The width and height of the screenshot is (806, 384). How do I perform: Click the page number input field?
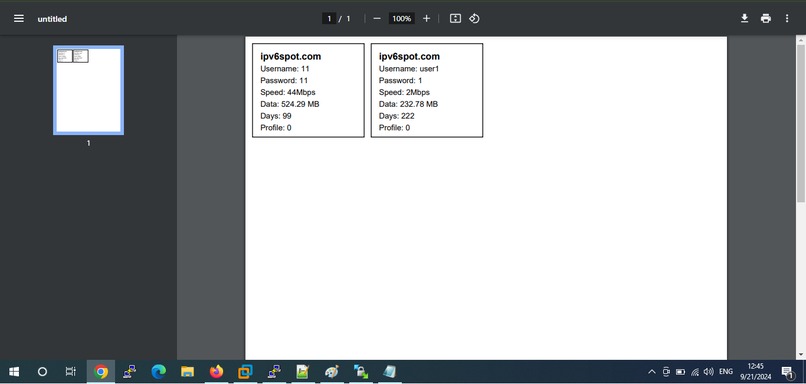coord(329,19)
